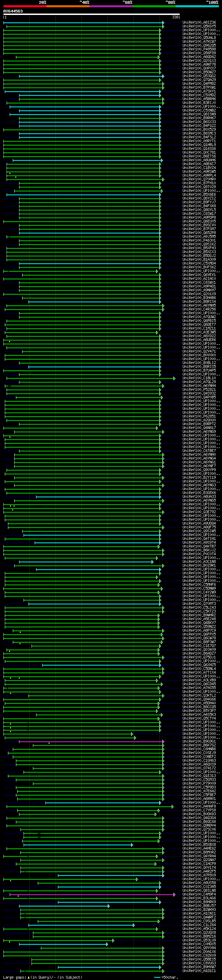The image size is (222, 980).
Task: Select the UniRef100_B9RH67 label
Action: [x=199, y=118]
